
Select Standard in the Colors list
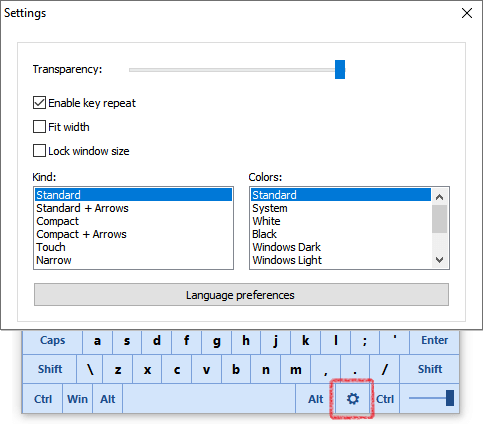click(341, 195)
